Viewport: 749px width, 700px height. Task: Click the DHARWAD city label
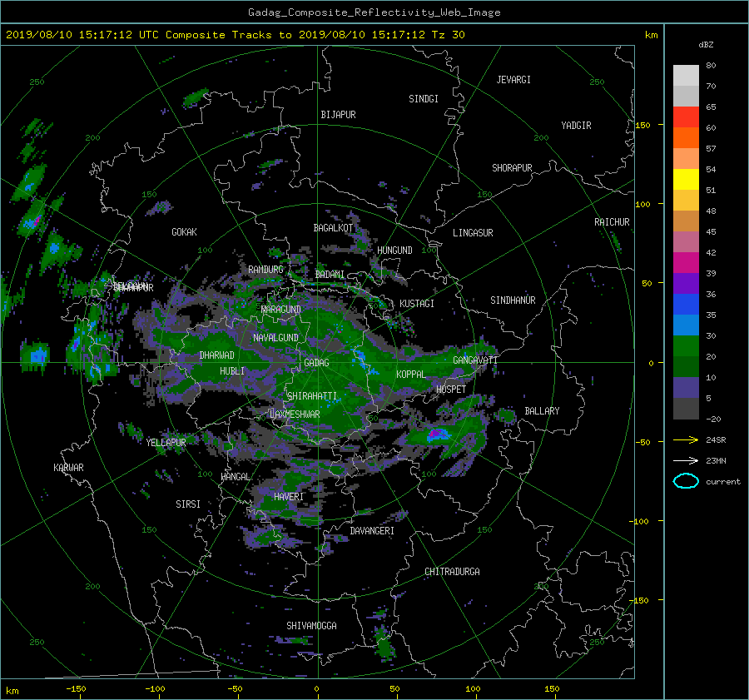(216, 355)
